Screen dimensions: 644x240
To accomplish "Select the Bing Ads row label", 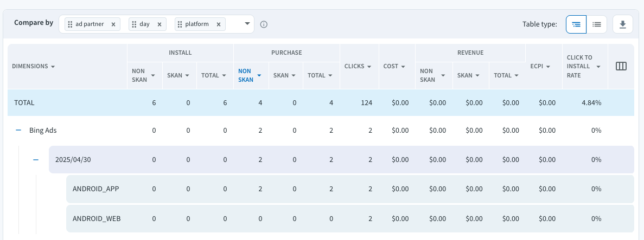I will point(43,131).
